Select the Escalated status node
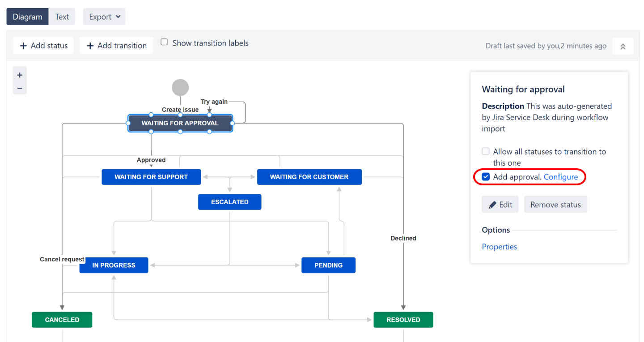 click(229, 202)
